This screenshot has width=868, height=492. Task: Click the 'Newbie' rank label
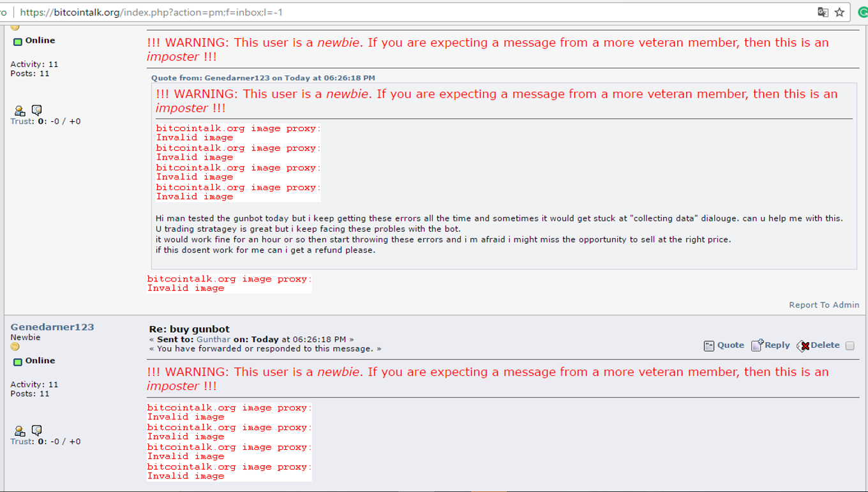(x=26, y=338)
